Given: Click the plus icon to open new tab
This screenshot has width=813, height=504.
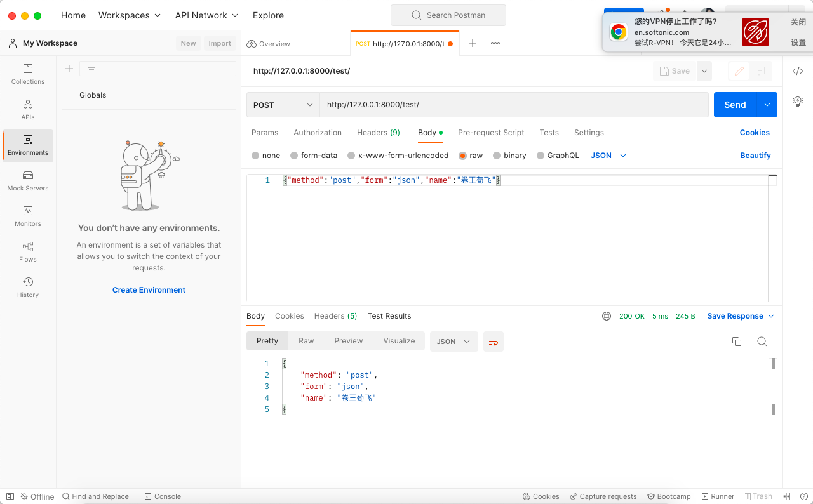Looking at the screenshot, I should pyautogui.click(x=473, y=43).
